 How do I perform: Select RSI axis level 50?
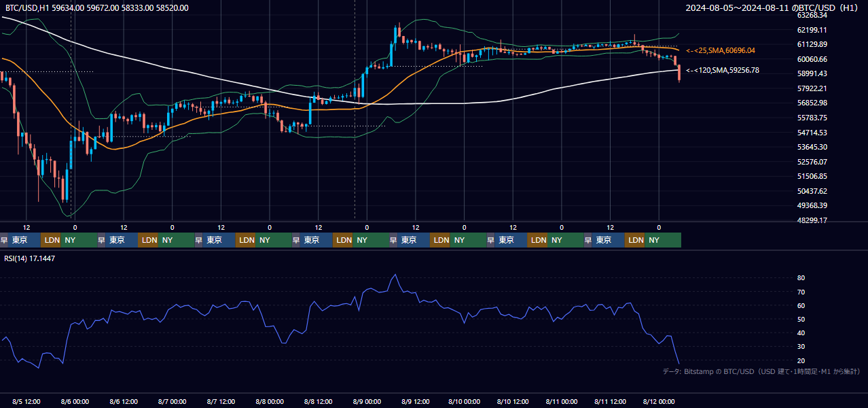(x=801, y=319)
